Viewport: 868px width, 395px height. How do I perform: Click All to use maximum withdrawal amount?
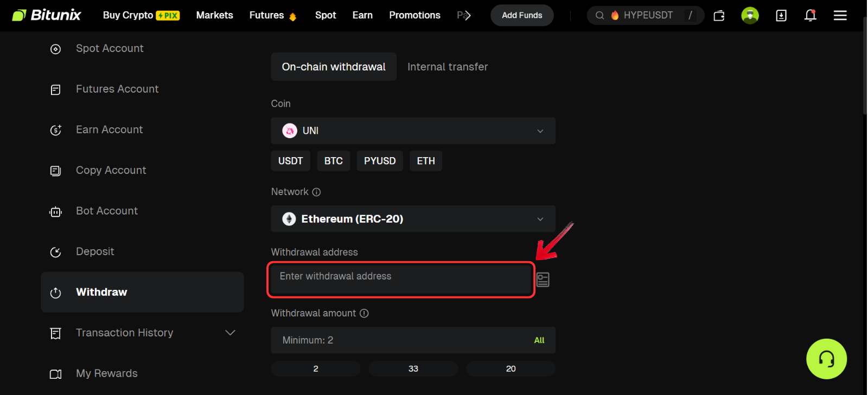coord(539,340)
